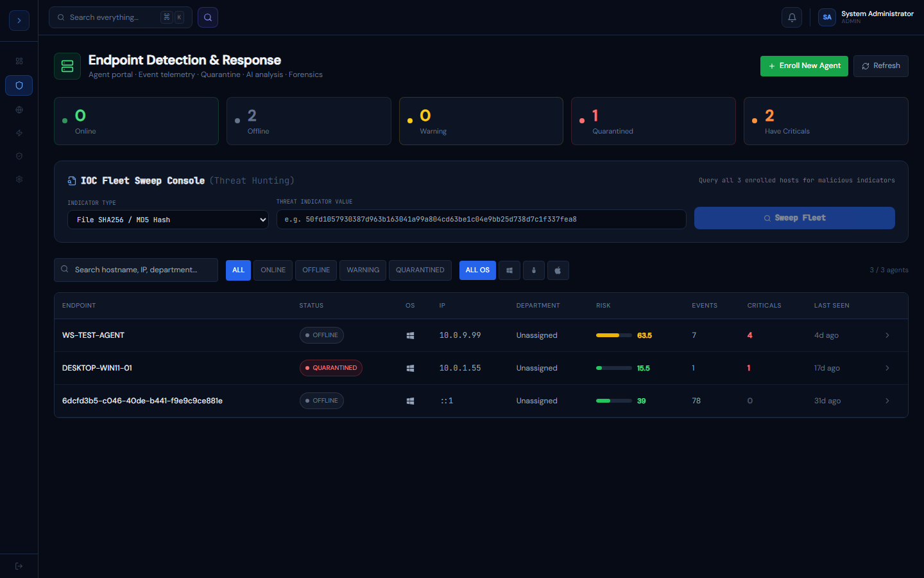Screen dimensions: 924x578
Task: Open the shield-check icon in sidebar
Action: pos(19,156)
